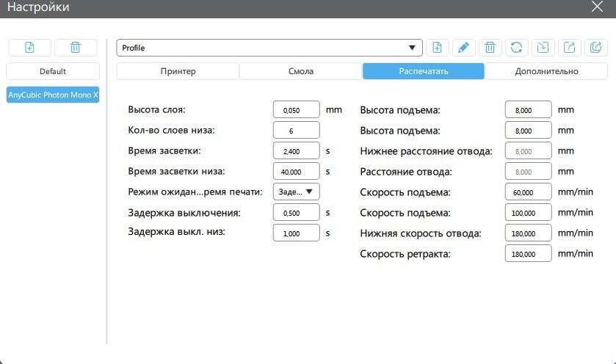Edit the Задержка выключения value 0,500

(x=296, y=212)
